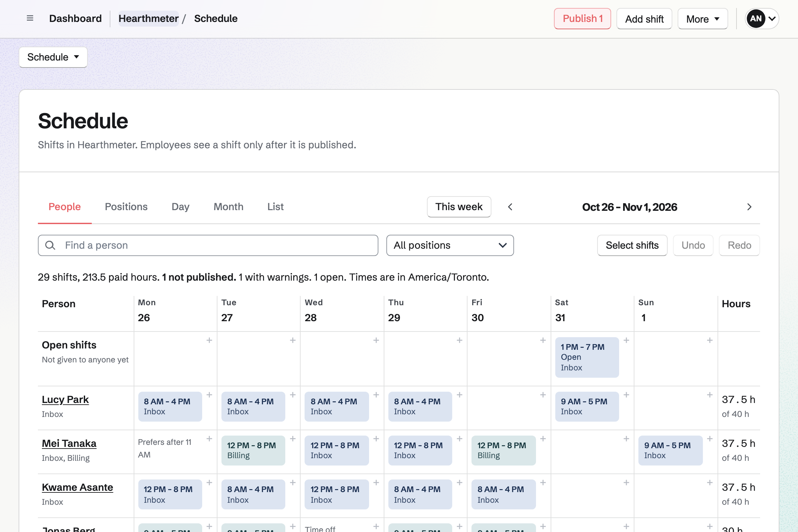Screen dimensions: 798x532
Task: Open Kwame Asante's profile link
Action: point(77,487)
